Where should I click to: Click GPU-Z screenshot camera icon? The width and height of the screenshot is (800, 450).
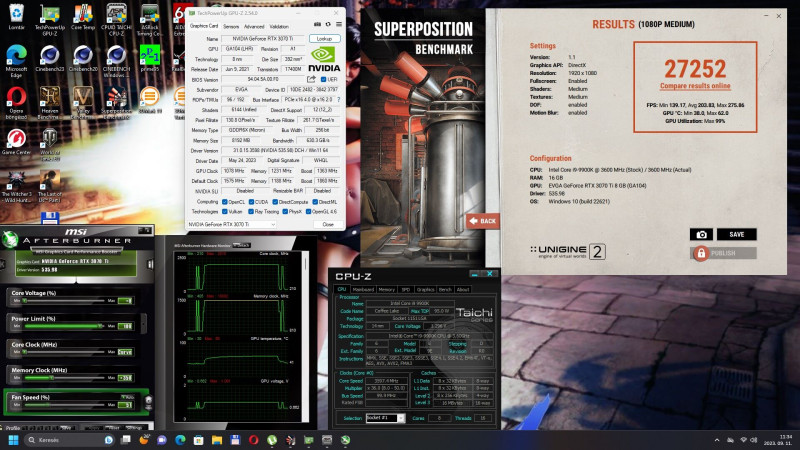(317, 24)
